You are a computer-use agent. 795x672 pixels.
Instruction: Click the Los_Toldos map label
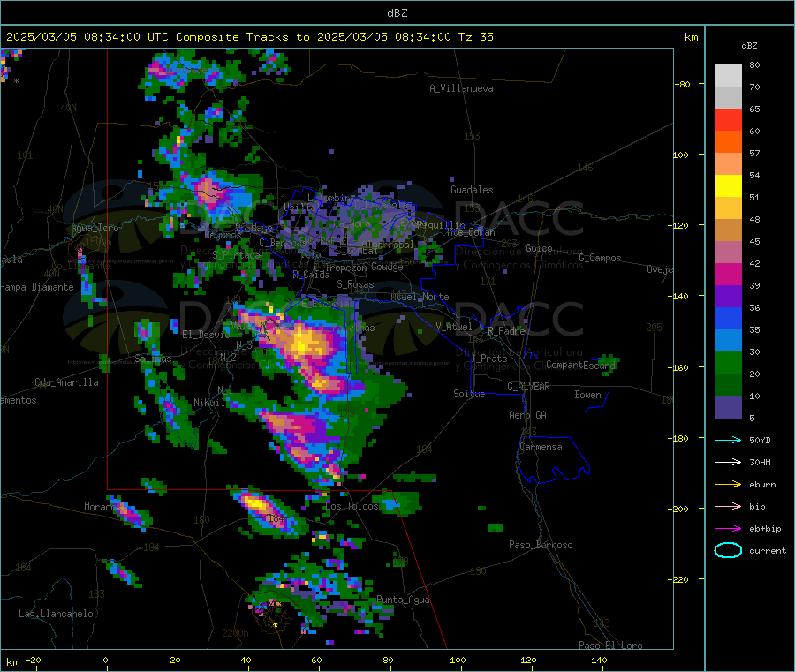point(352,506)
